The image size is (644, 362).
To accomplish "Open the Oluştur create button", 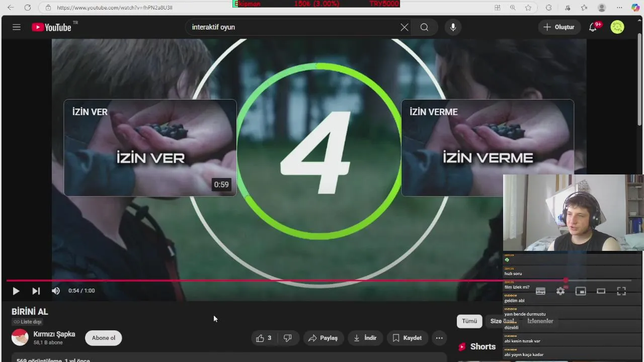I will 559,27.
